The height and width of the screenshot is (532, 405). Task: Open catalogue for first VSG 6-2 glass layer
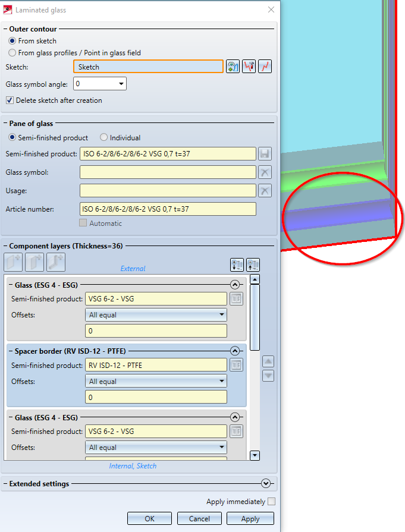coord(236,299)
